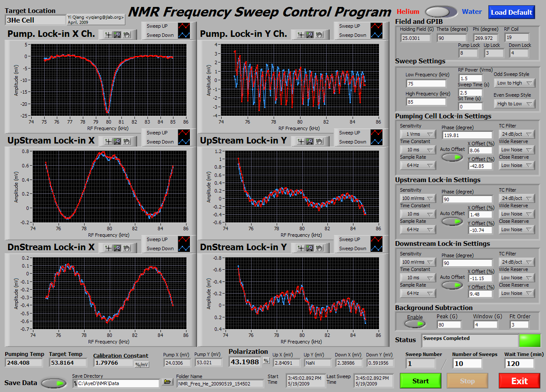The height and width of the screenshot is (392, 546).
Task: Toggle Auto Offset for Pumping Cell Lock-in
Action: coord(452,157)
